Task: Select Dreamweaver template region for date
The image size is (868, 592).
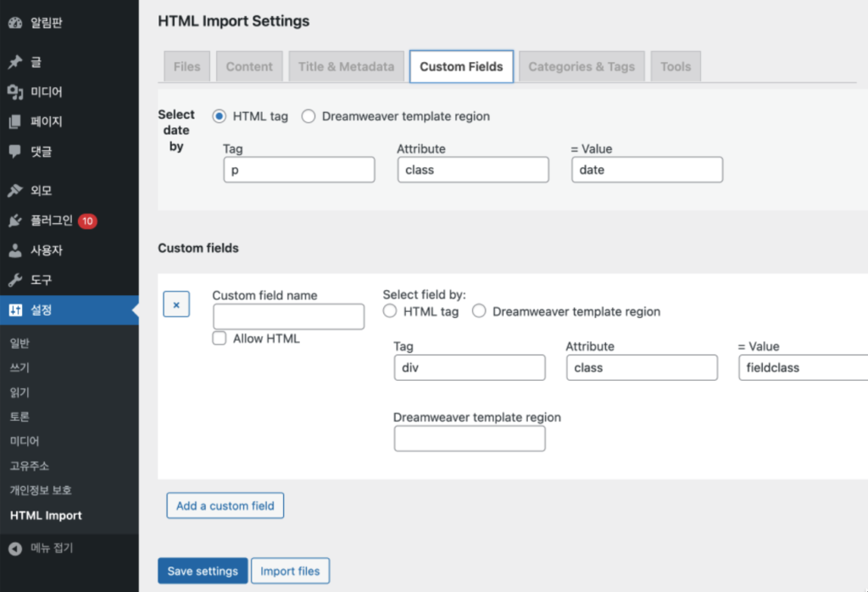Action: pos(308,116)
